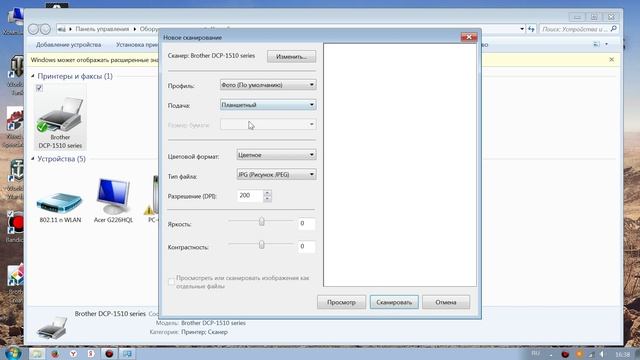Click the scan preview area
Screen dimensions: 640x360
pos(400,165)
